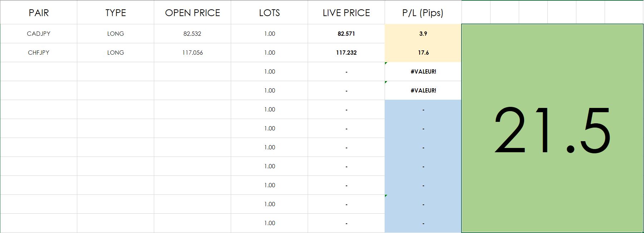644x233 pixels.
Task: Click the second #VALEUR! error cell
Action: coord(423,90)
